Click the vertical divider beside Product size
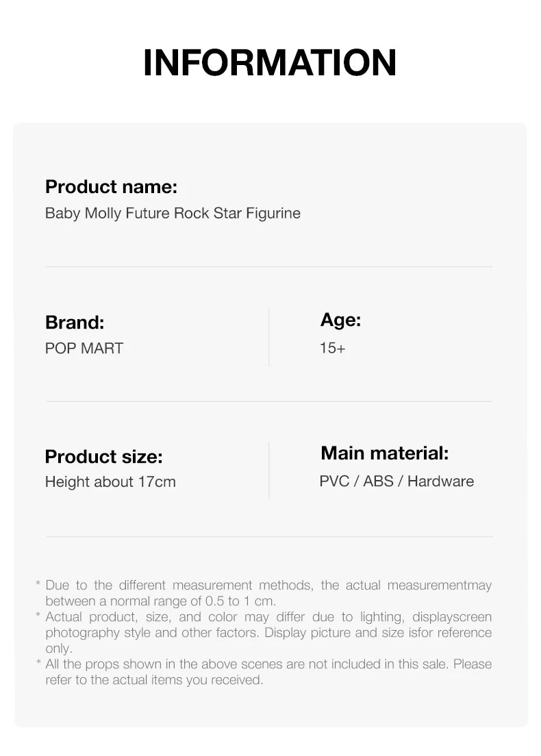The image size is (541, 756). pos(269,470)
